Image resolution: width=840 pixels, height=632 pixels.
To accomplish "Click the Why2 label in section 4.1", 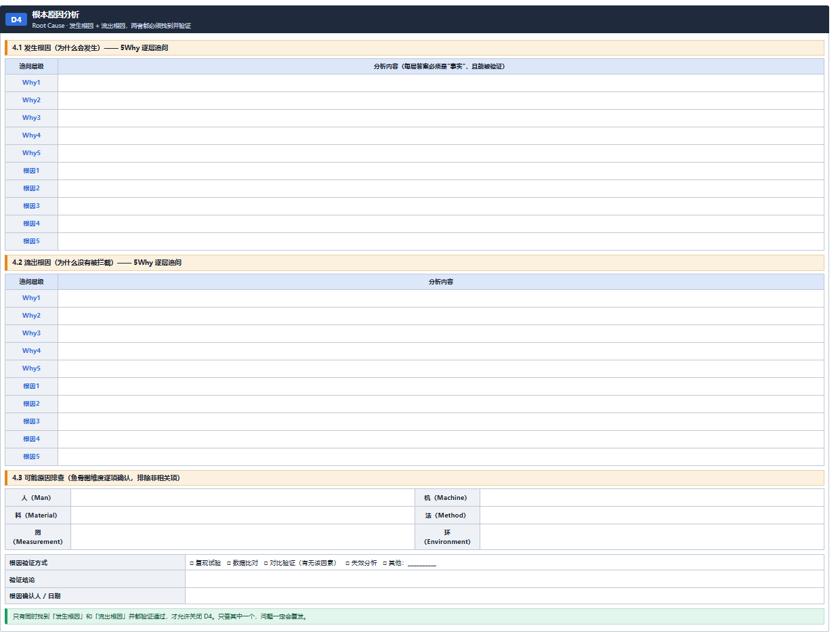I will [31, 100].
